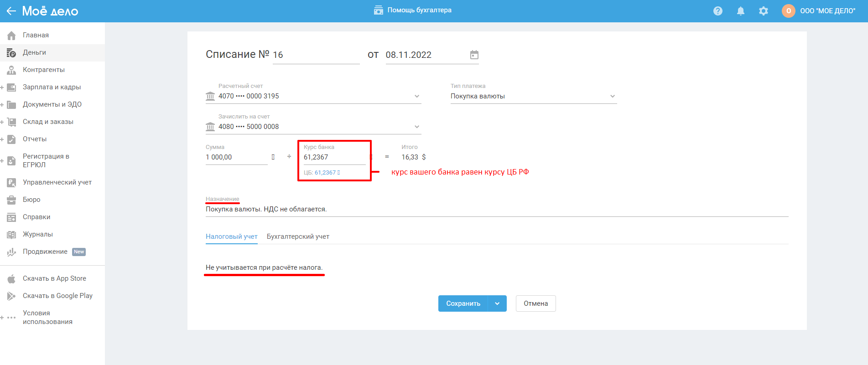Click the ООО "МОЕ ДЕЛО" company name
This screenshot has width=868, height=365.
tap(828, 11)
